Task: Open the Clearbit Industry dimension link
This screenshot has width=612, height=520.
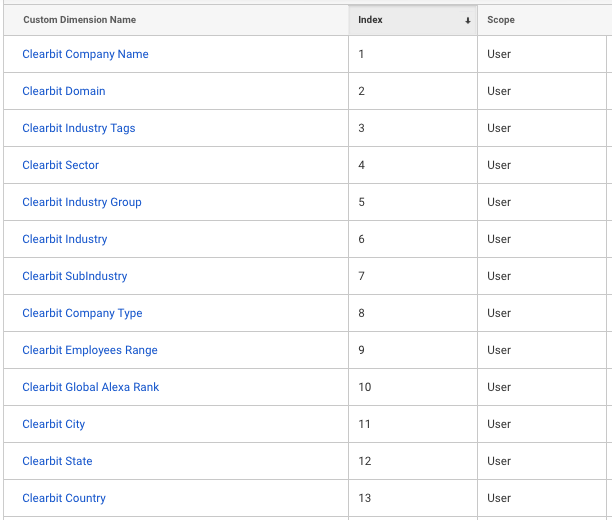Action: [64, 239]
